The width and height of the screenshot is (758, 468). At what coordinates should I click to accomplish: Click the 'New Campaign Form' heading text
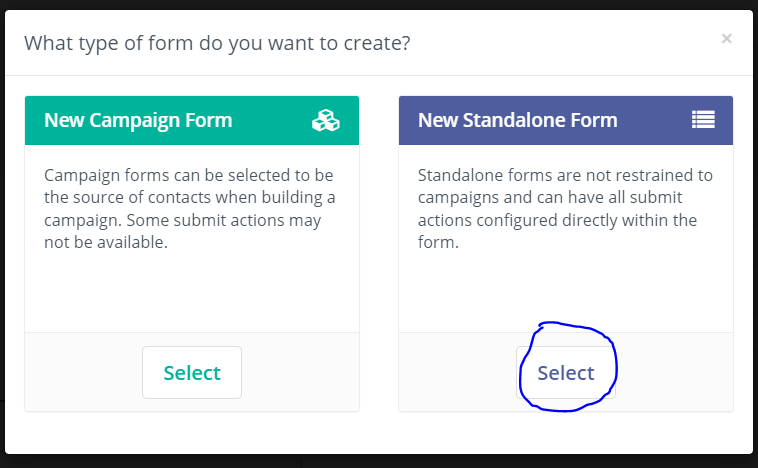tap(138, 120)
